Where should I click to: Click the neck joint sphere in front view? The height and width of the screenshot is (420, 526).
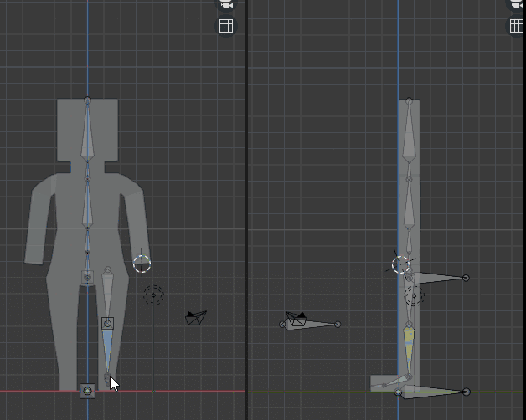(88, 179)
